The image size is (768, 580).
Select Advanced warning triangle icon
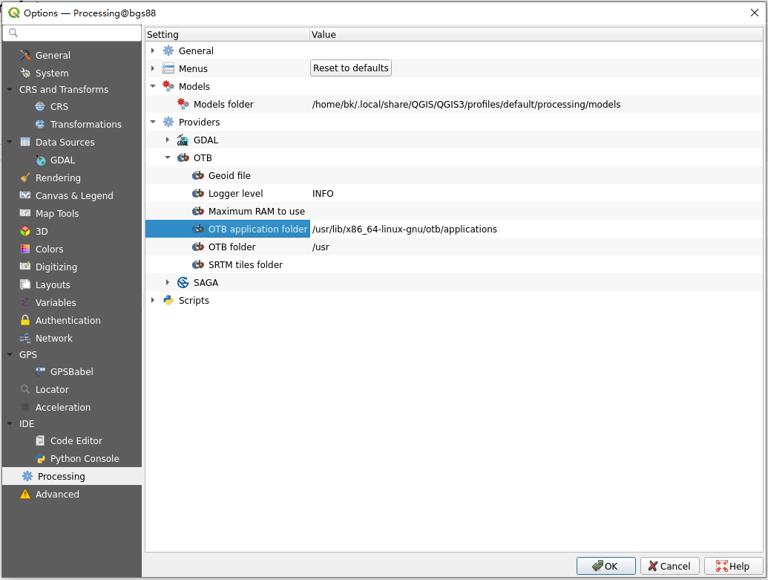click(25, 494)
